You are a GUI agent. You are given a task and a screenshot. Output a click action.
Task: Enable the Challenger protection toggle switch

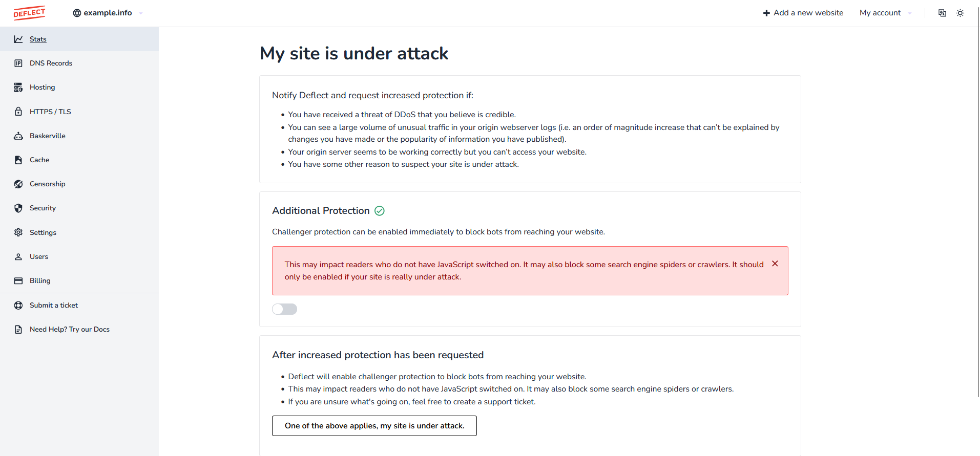coord(284,309)
